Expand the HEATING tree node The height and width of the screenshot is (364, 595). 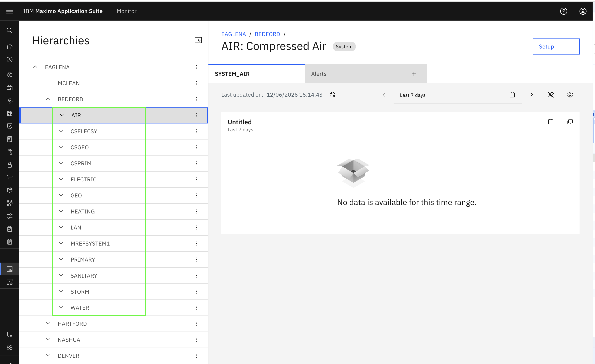click(61, 211)
